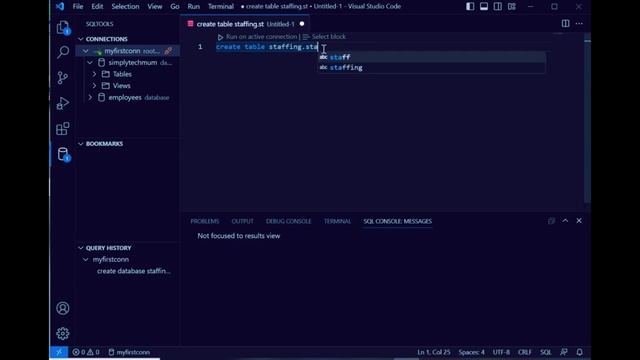Close the bottom panel
Screen dimensions: 640x360
point(579,220)
